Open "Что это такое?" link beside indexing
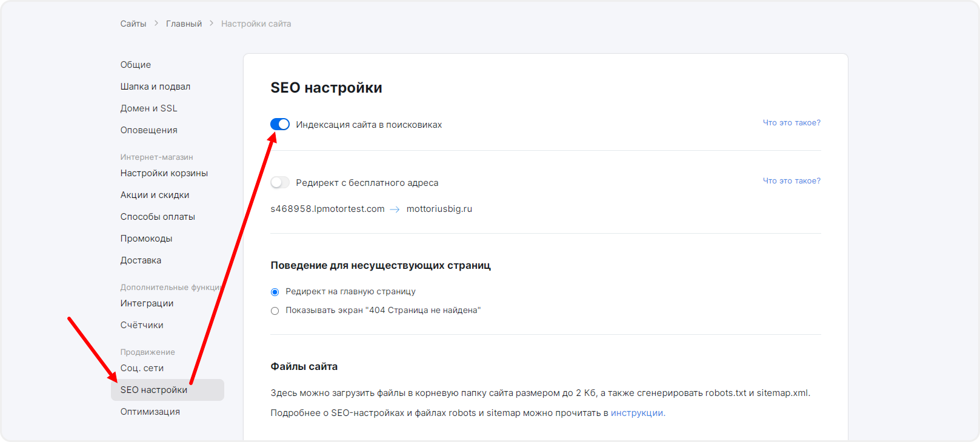Viewport: 980px width, 442px height. [x=791, y=122]
